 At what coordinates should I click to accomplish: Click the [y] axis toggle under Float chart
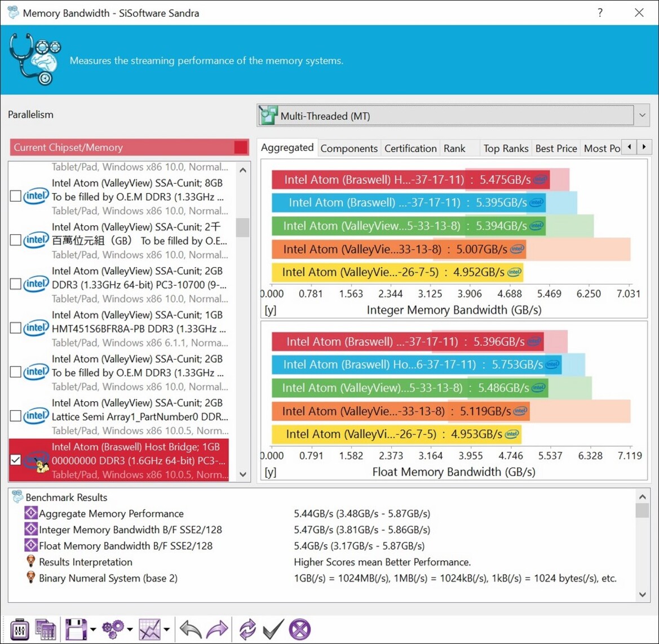270,472
